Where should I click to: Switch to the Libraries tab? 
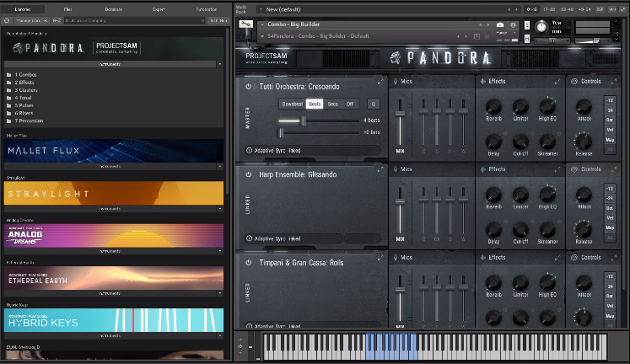(x=23, y=9)
